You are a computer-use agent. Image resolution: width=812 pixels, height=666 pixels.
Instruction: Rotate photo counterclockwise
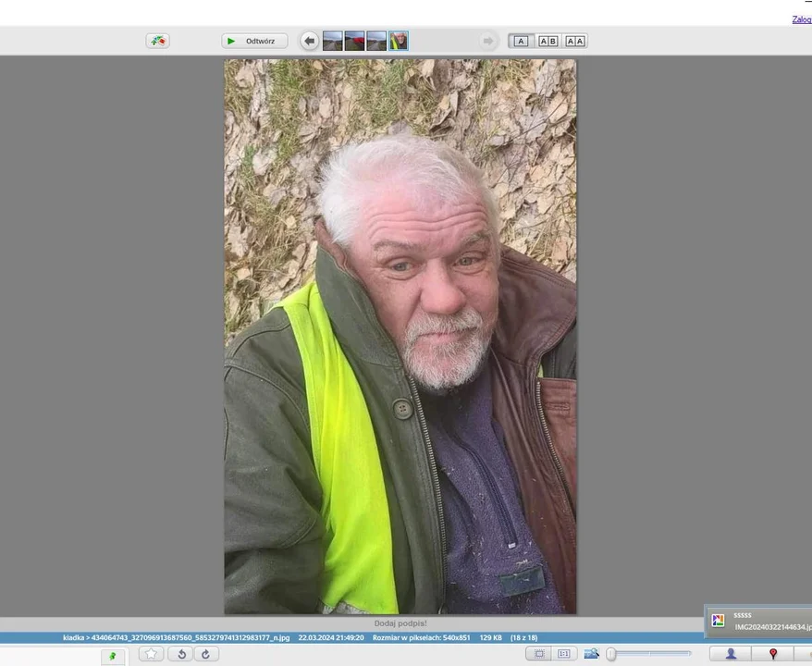click(180, 654)
